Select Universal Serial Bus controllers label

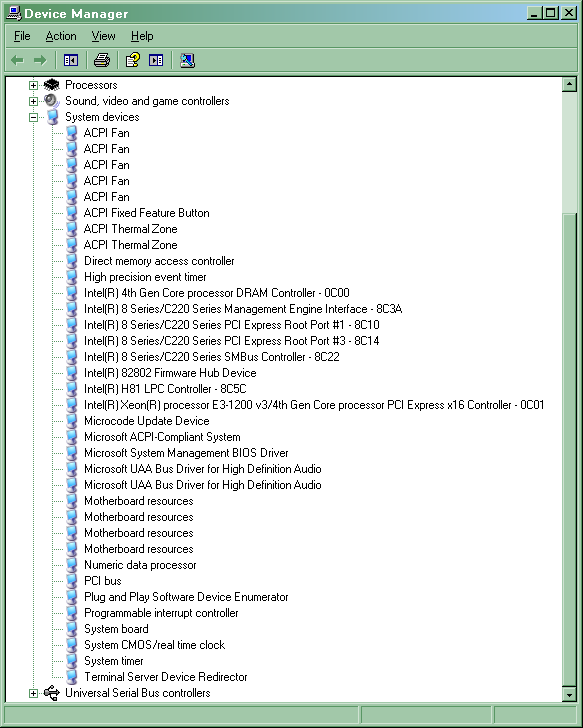click(x=137, y=693)
